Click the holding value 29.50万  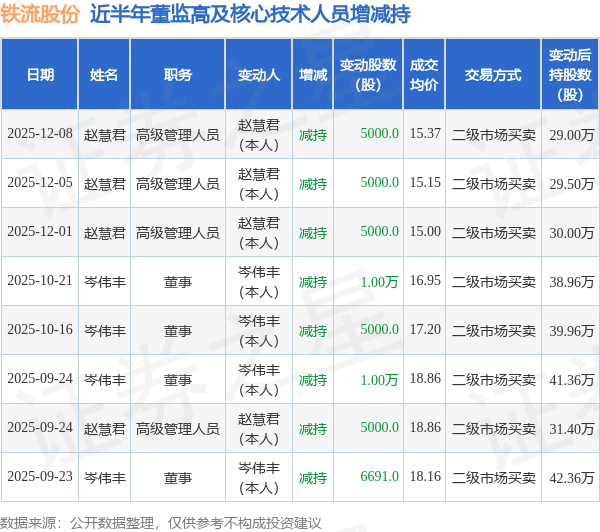(572, 184)
